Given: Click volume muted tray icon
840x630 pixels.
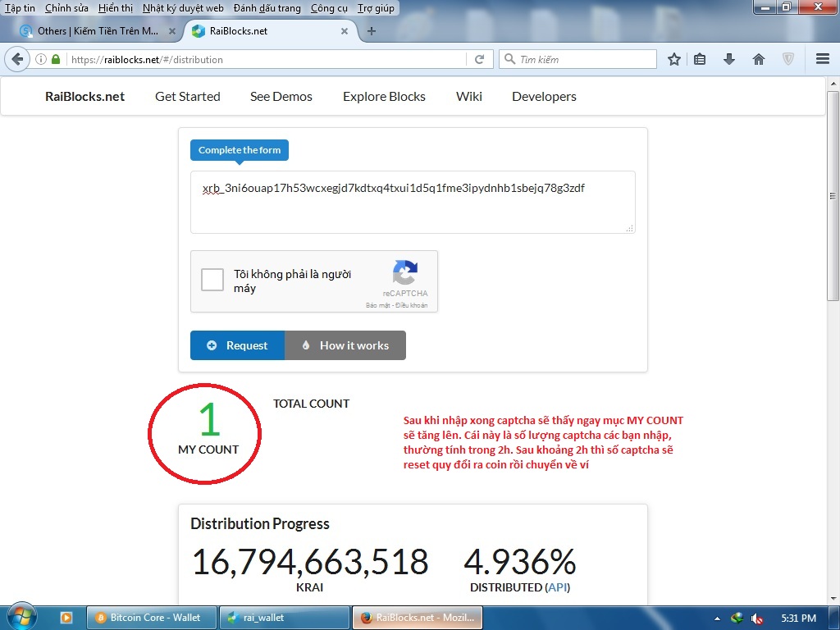Looking at the screenshot, I should click(756, 619).
